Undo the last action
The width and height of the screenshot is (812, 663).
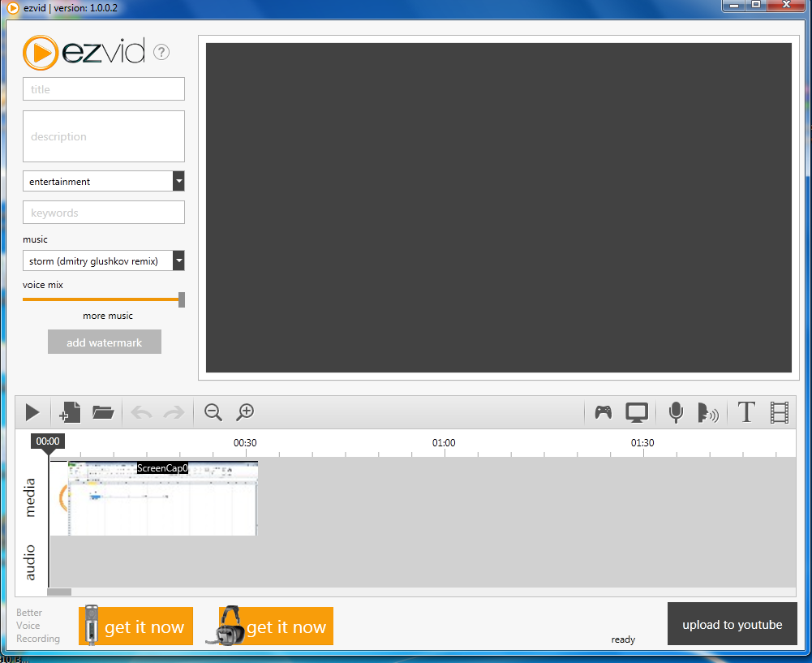[141, 413]
